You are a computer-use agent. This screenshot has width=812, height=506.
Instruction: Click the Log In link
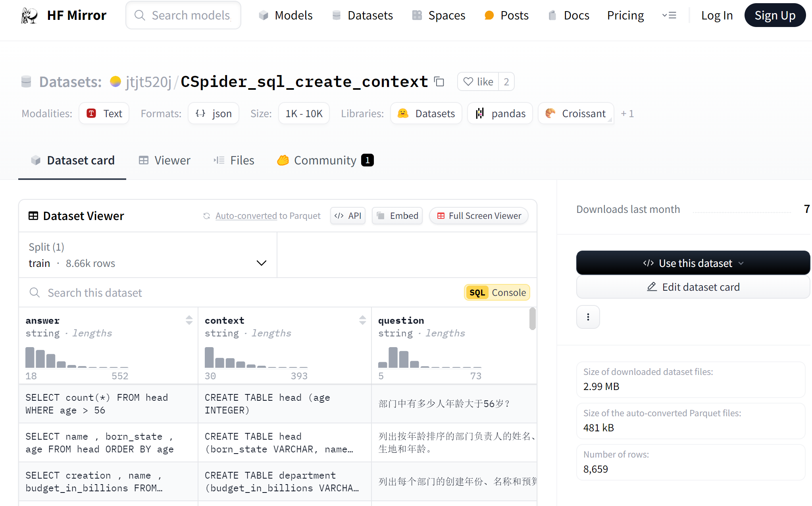717,15
